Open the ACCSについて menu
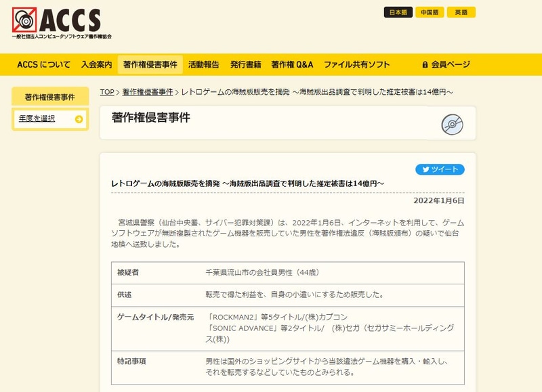This screenshot has height=392, width=542. click(x=44, y=64)
